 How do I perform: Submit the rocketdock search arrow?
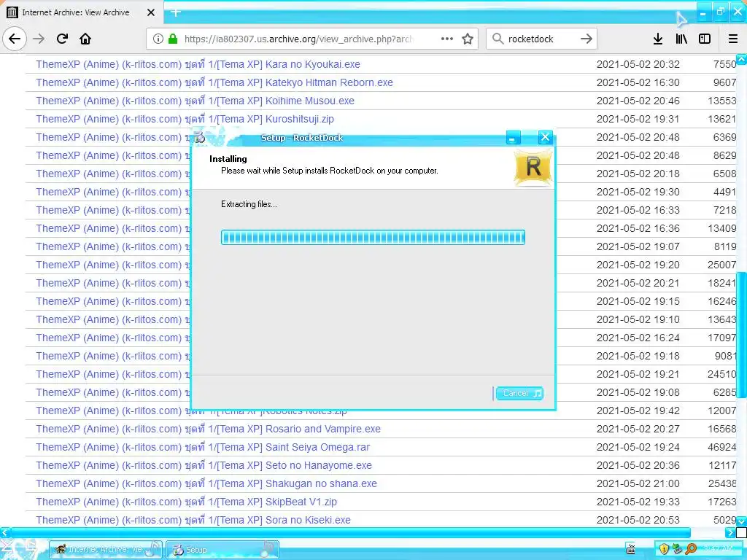[x=587, y=39]
